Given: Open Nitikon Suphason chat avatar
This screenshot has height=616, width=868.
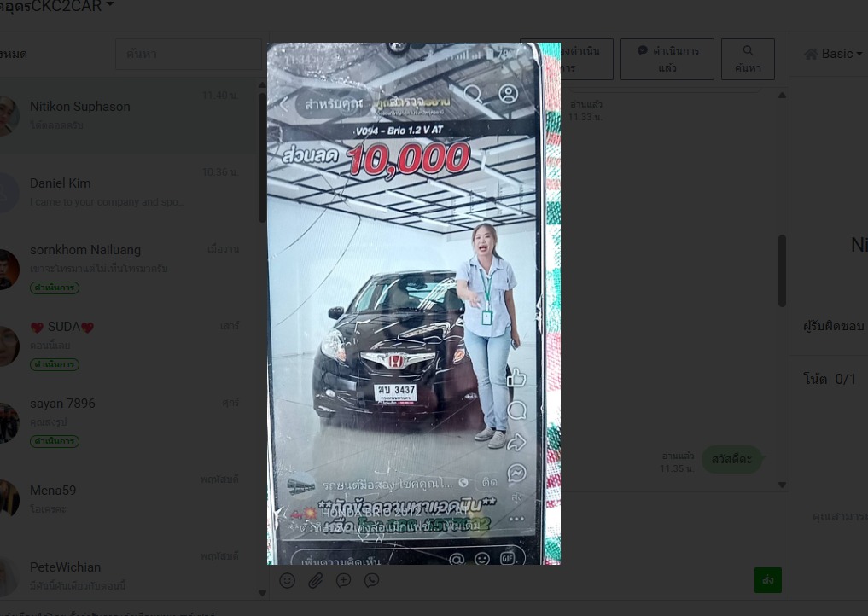Looking at the screenshot, I should point(7,116).
